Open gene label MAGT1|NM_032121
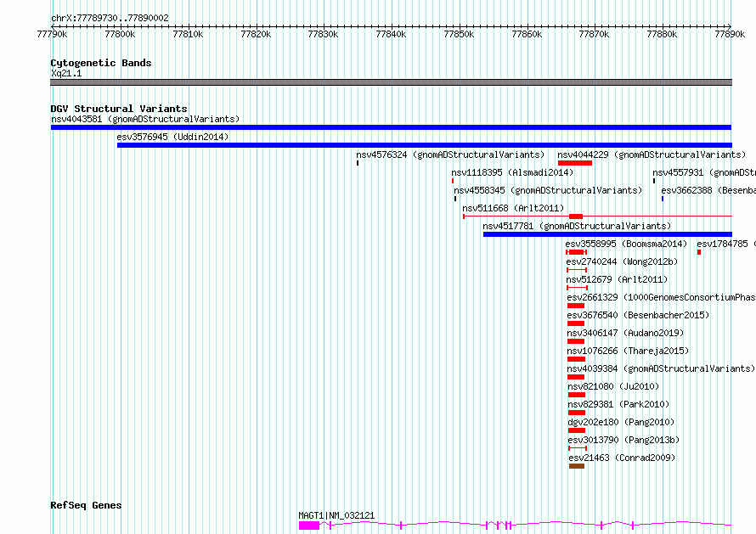756x534 pixels. pos(336,515)
